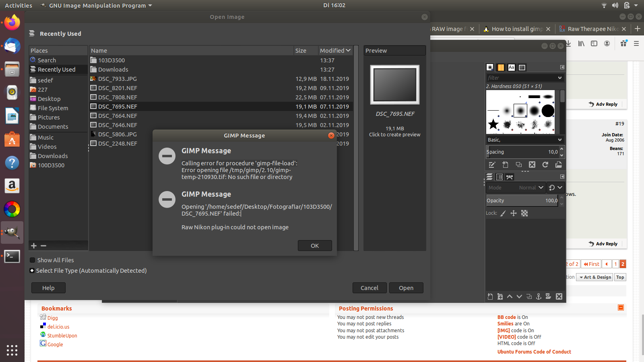The width and height of the screenshot is (644, 362).
Task: Click the Edit brush icon
Action: coord(492,165)
